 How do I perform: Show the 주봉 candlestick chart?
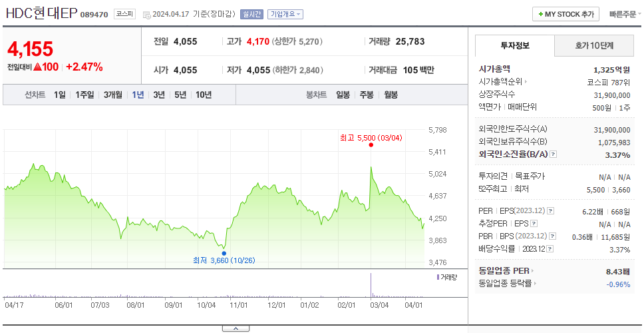[367, 95]
